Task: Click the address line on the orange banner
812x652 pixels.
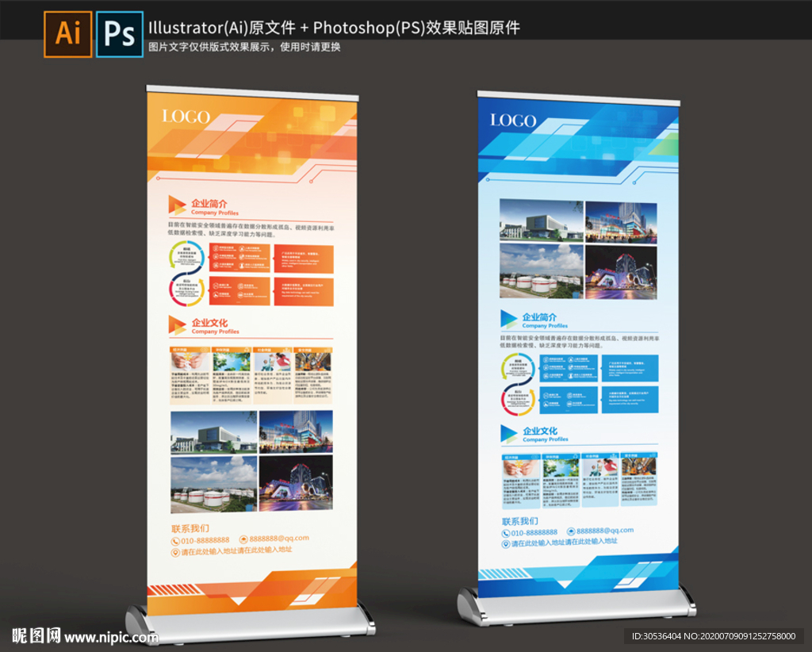Action: pyautogui.click(x=236, y=550)
